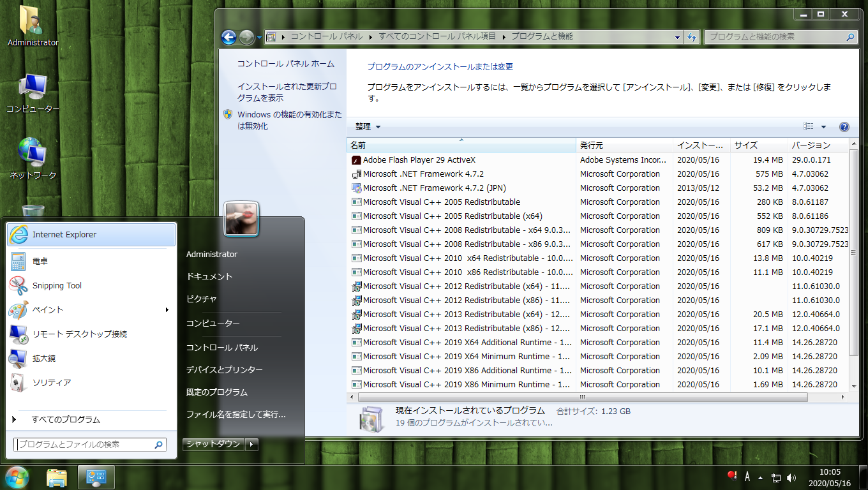Open the help question mark icon
The image size is (868, 490).
coord(844,127)
